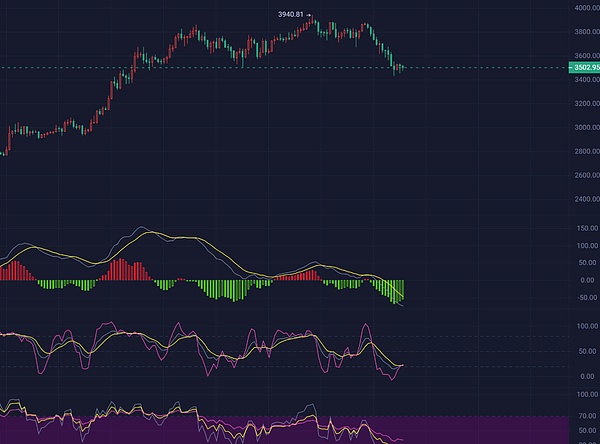Image resolution: width=600 pixels, height=444 pixels.
Task: Select the 3940.81 high price marker
Action: [292, 15]
